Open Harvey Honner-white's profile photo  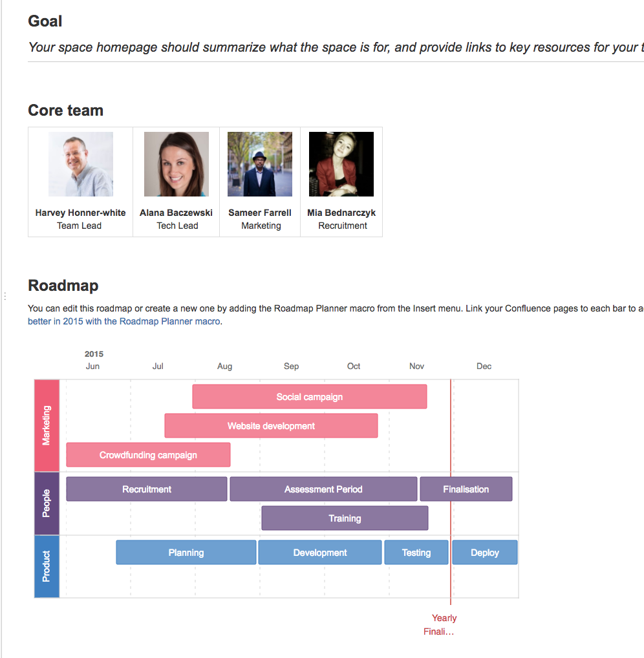(81, 164)
